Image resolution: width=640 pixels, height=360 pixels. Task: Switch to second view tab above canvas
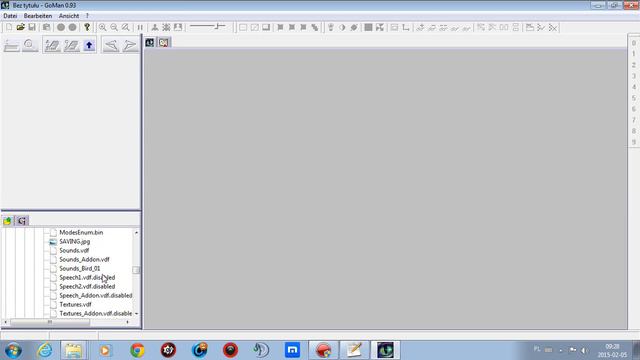pyautogui.click(x=164, y=42)
